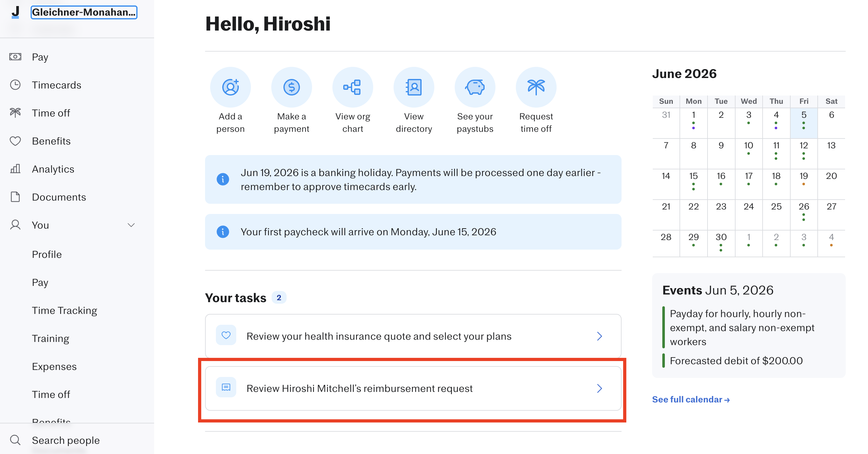This screenshot has width=868, height=454.
Task: Select June 30 in the calendar
Action: coord(721,244)
